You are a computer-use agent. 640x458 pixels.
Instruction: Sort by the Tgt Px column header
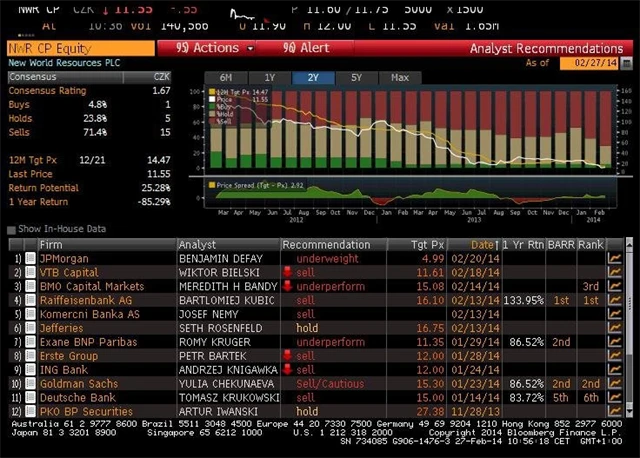427,244
